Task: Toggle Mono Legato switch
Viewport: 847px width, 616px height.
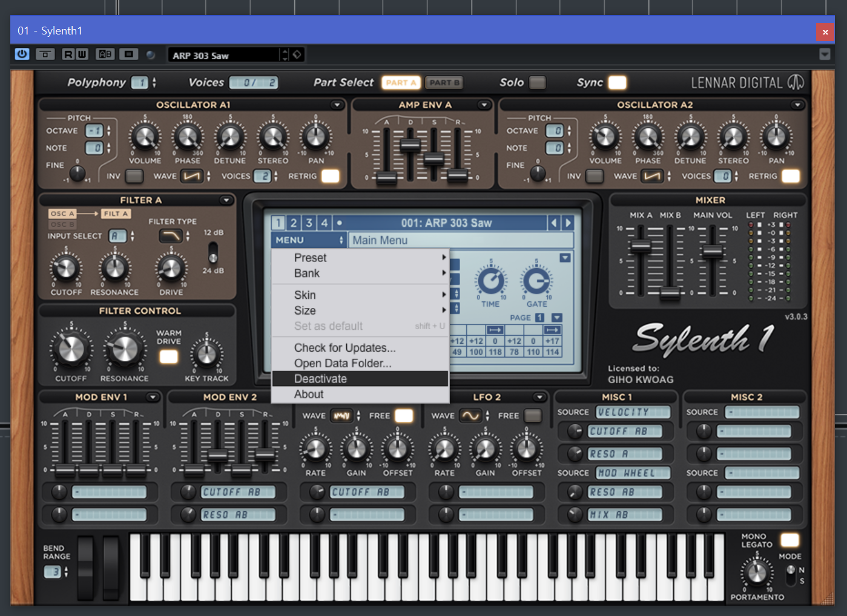Action: (x=789, y=540)
